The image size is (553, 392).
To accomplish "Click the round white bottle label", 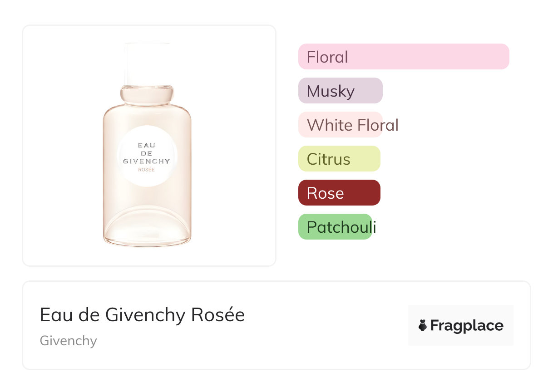I will [x=147, y=157].
